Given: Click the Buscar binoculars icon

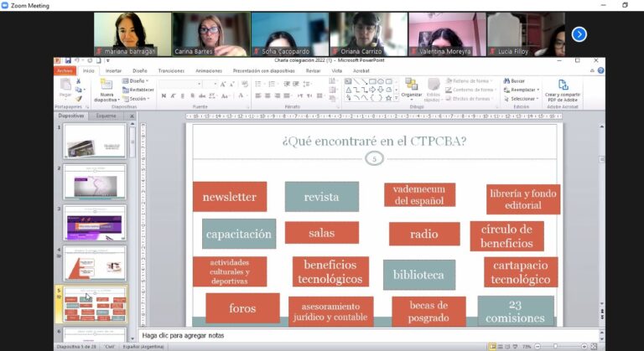Looking at the screenshot, I should (x=506, y=81).
